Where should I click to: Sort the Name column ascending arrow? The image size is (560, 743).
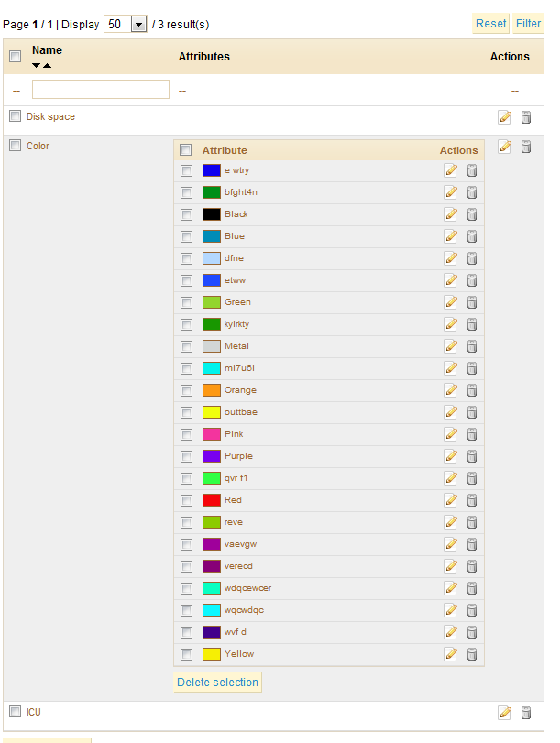(48, 66)
